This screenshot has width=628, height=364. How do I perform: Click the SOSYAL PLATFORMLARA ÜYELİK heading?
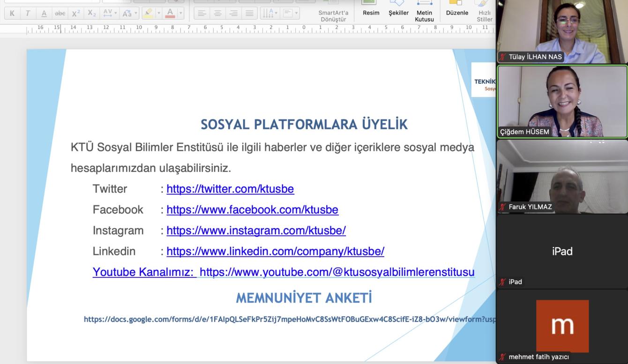(304, 125)
